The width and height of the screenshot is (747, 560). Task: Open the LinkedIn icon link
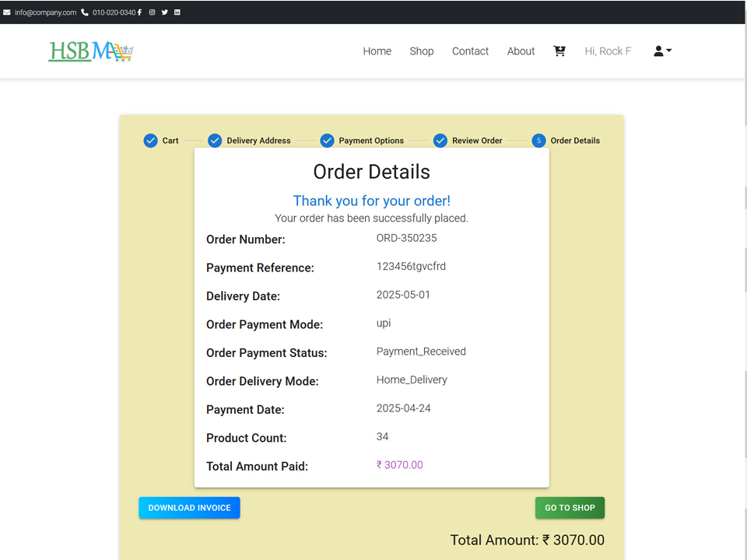click(177, 12)
